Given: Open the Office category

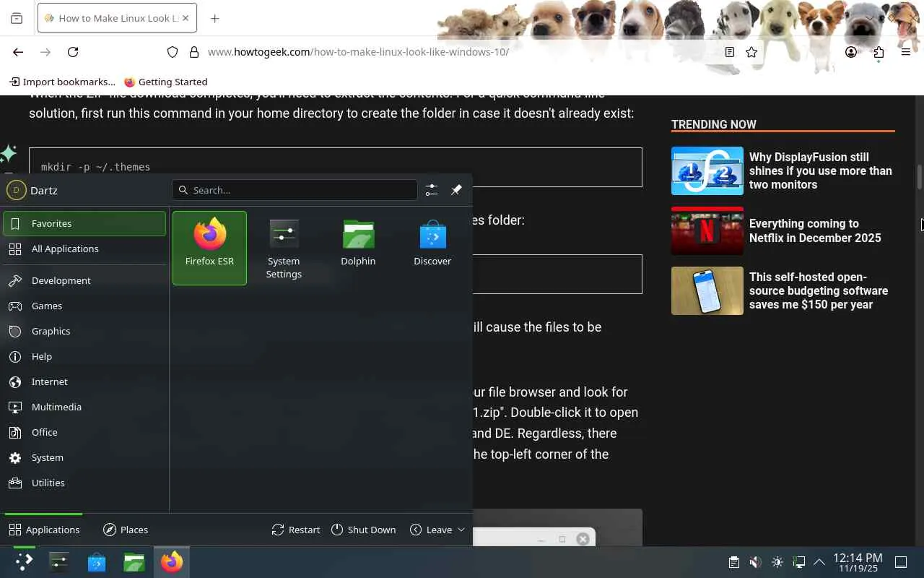Looking at the screenshot, I should [x=84, y=432].
